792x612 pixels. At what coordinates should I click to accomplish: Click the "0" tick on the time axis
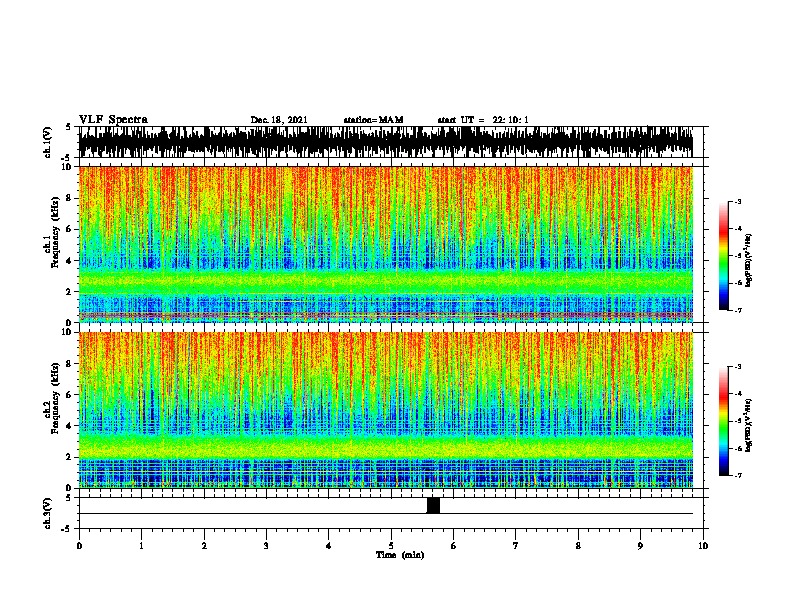coord(79,546)
